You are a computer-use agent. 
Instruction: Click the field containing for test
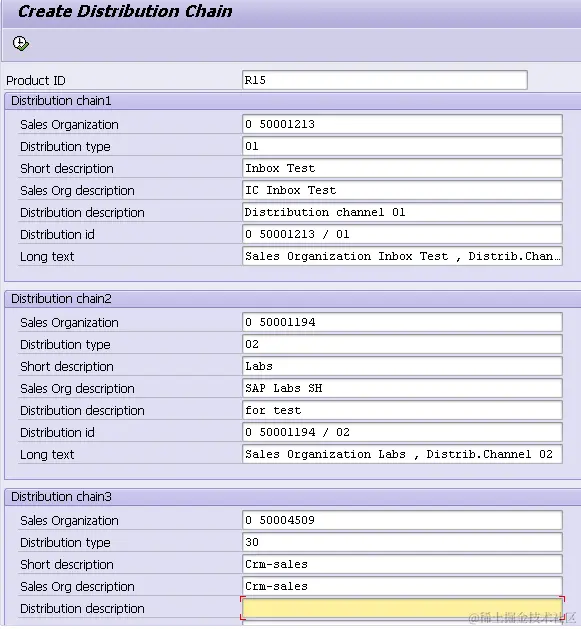click(402, 410)
